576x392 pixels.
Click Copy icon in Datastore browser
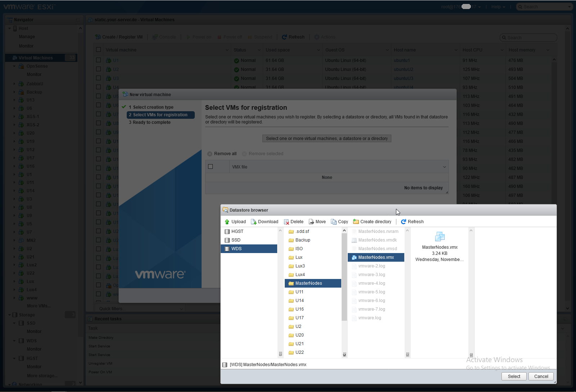pos(334,222)
